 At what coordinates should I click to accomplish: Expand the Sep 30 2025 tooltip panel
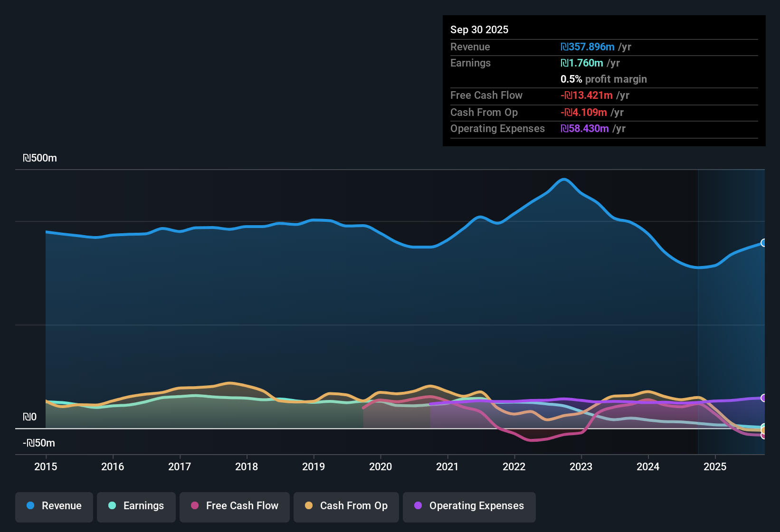tap(604, 81)
